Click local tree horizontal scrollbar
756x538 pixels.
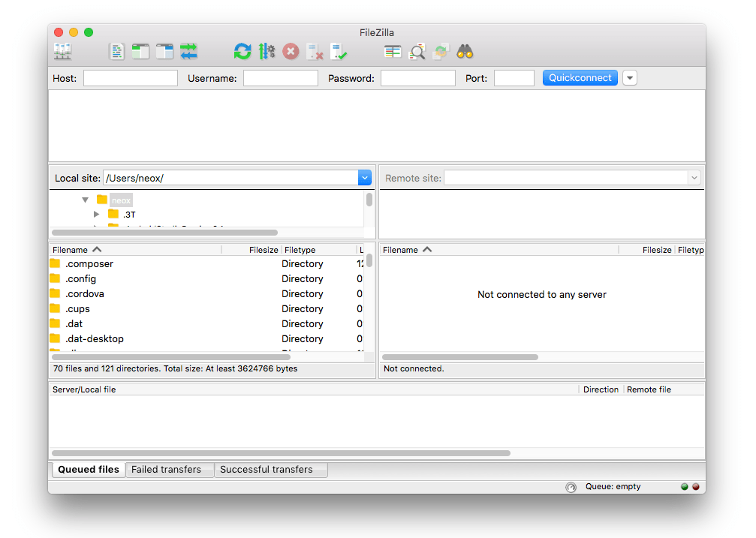coord(164,233)
